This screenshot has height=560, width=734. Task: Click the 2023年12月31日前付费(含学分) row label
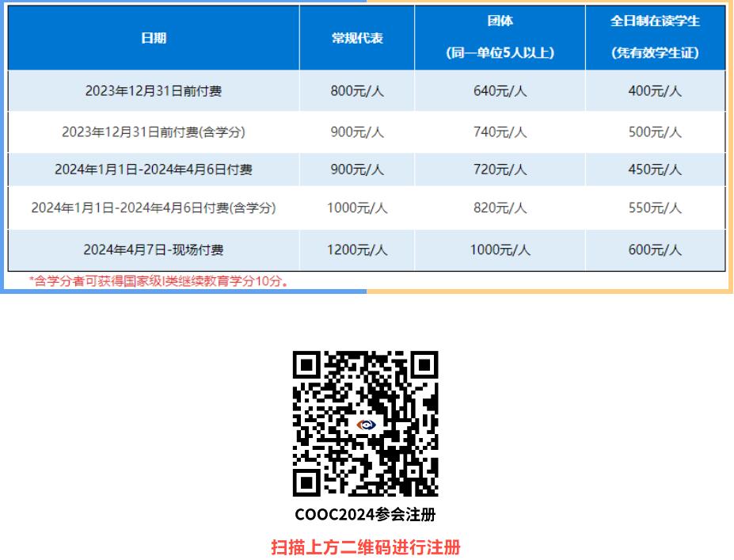click(x=154, y=132)
